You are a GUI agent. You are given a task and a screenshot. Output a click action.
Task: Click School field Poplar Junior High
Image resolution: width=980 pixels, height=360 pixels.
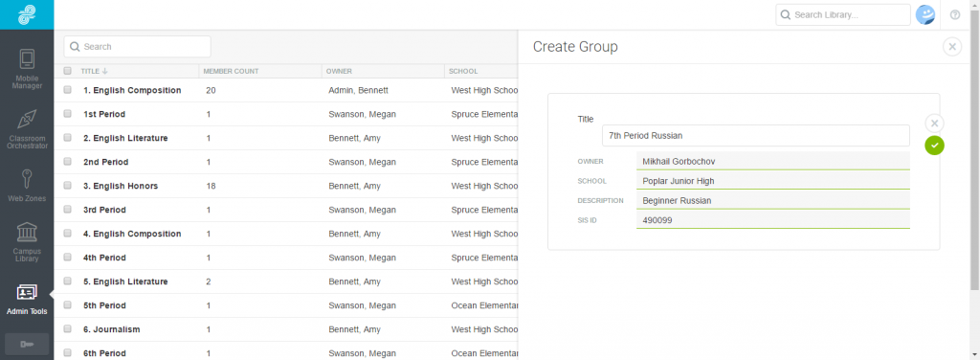pos(772,181)
